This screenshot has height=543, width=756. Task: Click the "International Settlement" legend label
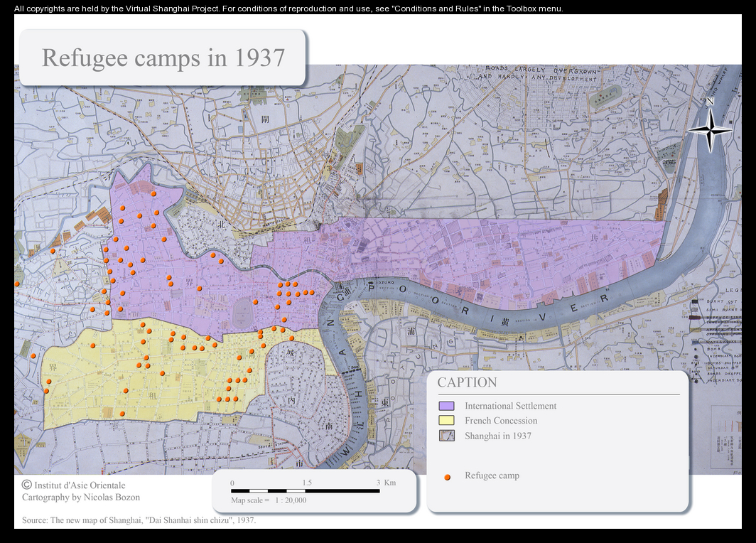tap(510, 406)
